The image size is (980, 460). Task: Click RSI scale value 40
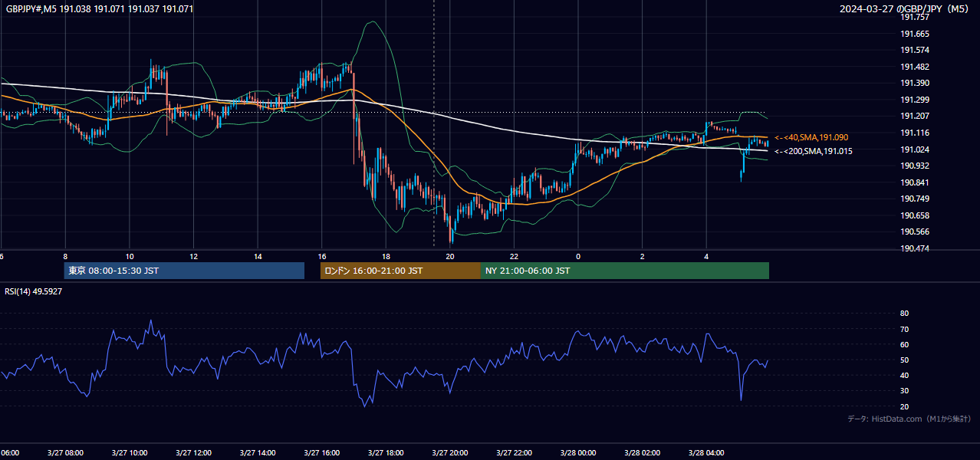point(904,375)
